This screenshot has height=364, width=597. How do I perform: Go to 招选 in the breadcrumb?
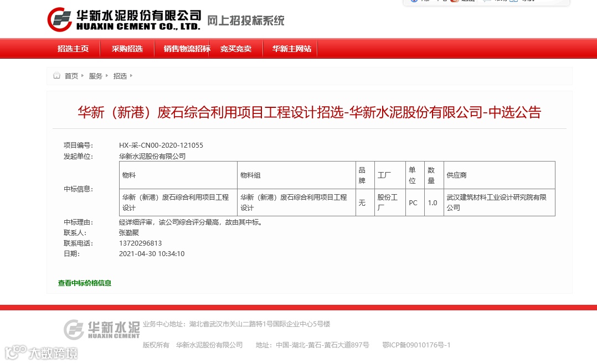(120, 76)
